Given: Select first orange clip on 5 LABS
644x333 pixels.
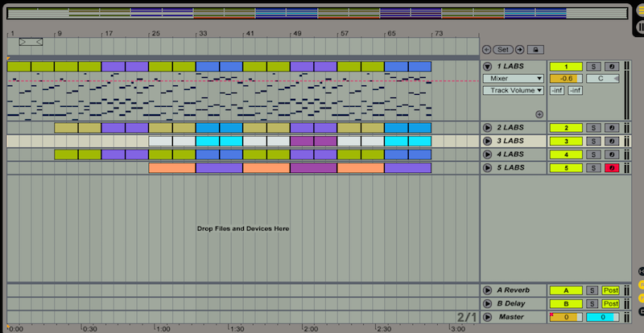Looking at the screenshot, I should pos(172,168).
